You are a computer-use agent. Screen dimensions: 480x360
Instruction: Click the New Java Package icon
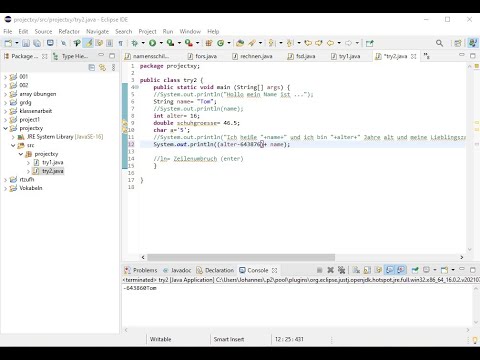click(x=209, y=43)
